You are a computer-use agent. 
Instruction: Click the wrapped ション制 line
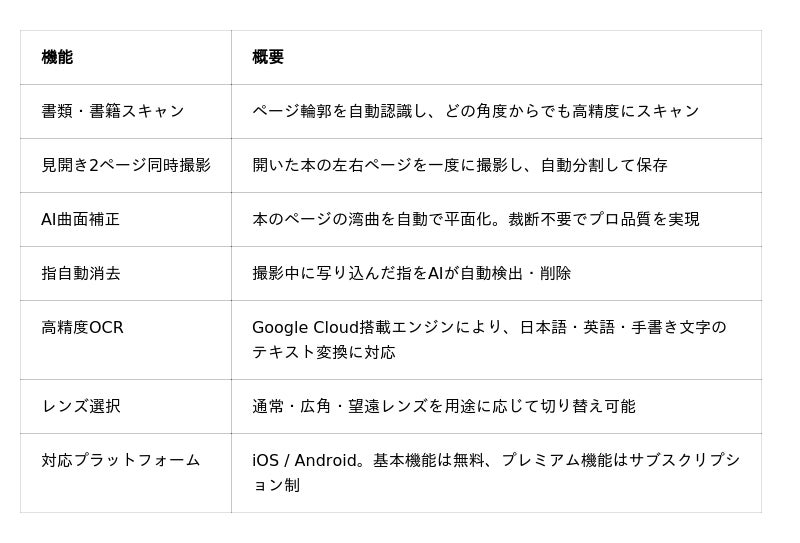point(276,485)
